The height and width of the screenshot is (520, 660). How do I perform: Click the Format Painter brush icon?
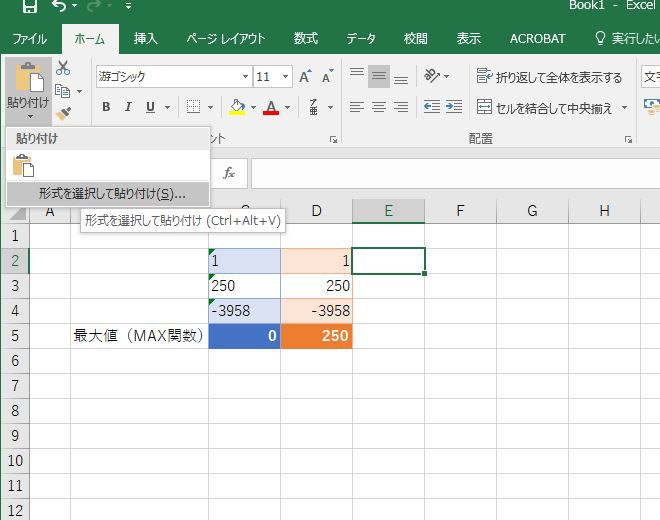coord(64,114)
